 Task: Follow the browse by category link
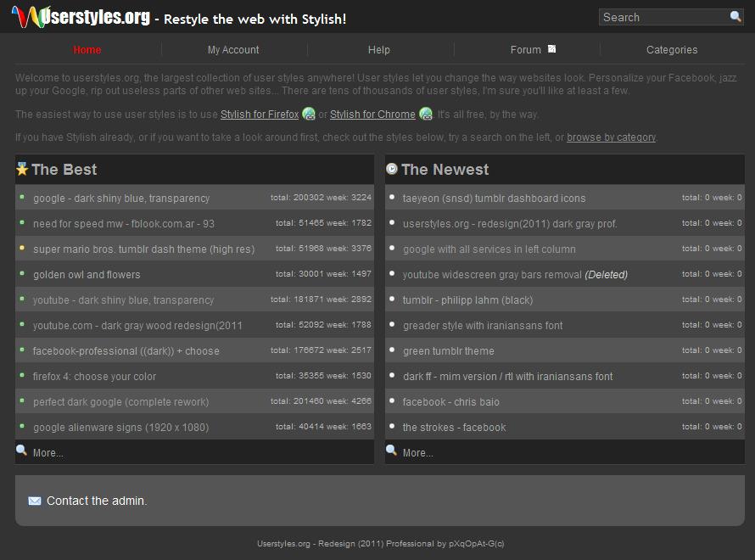pyautogui.click(x=611, y=137)
